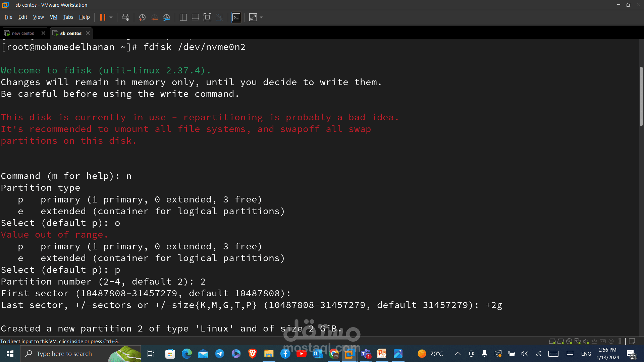Viewport: 644px width, 362px height.
Task: Revert virtual machine to previous snapshot
Action: coord(154,17)
